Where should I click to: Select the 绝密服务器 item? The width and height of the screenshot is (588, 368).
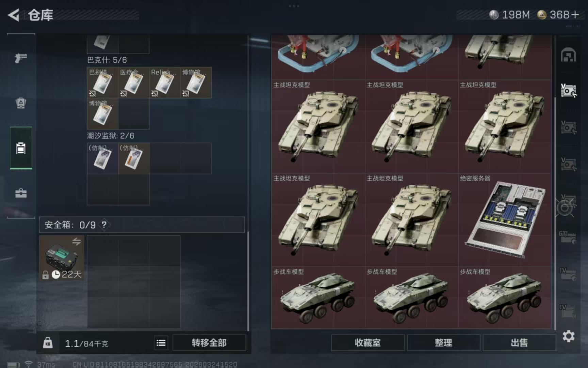pos(505,220)
